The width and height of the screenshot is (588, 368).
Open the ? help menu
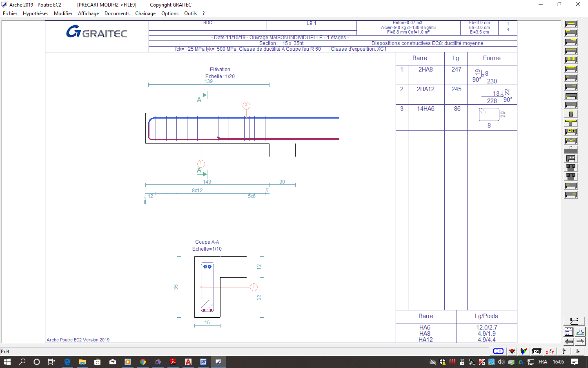coord(203,13)
